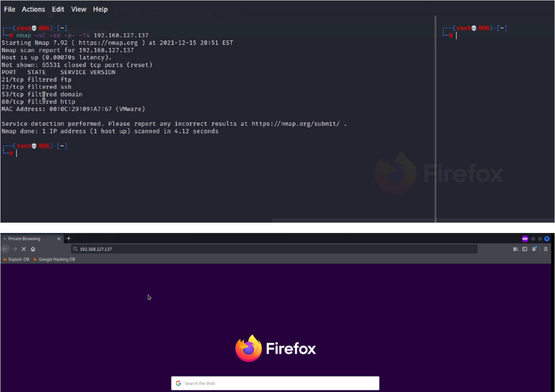Screen dimensions: 555x392
Task: Open the Exploit-DB bookmark
Action: point(17,259)
